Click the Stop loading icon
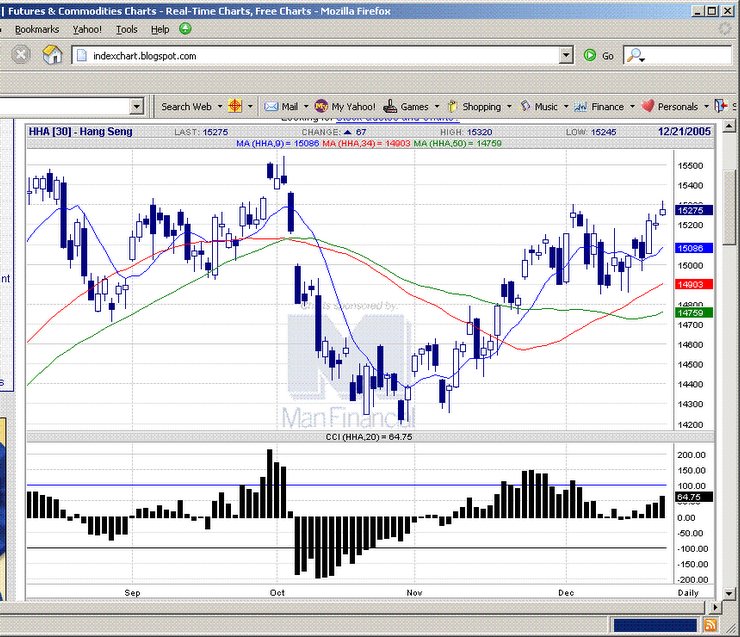Screen dimensions: 740x637 point(21,55)
